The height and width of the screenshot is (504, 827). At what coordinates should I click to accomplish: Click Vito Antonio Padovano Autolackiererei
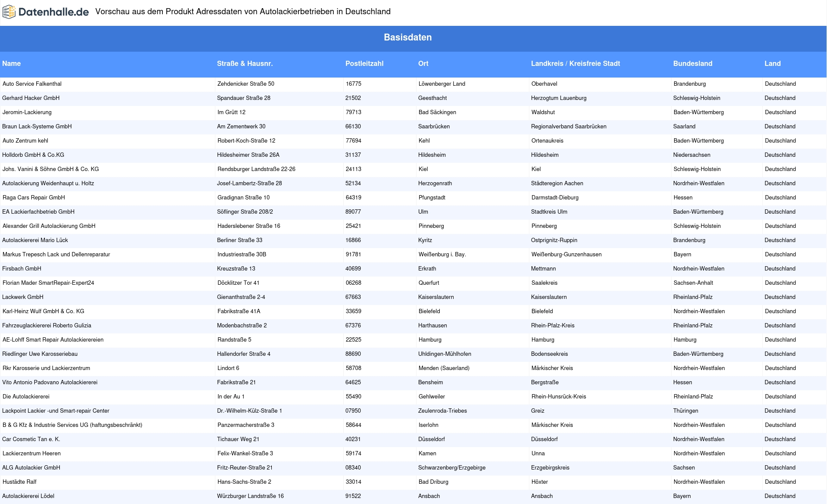click(50, 383)
